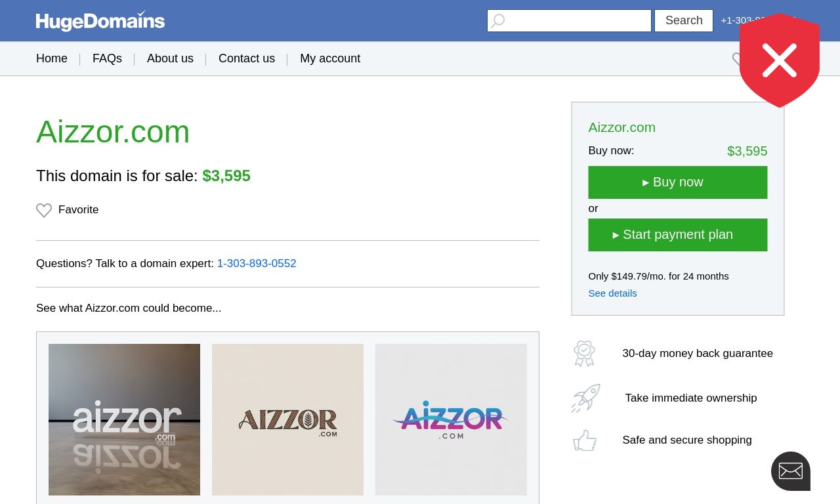This screenshot has width=840, height=504.
Task: Select the purple Aizzor logo thumbnail
Action: click(x=451, y=419)
